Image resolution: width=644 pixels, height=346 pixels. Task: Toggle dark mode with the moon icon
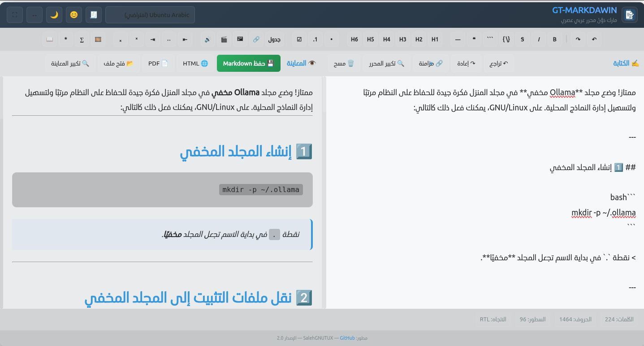tap(54, 15)
